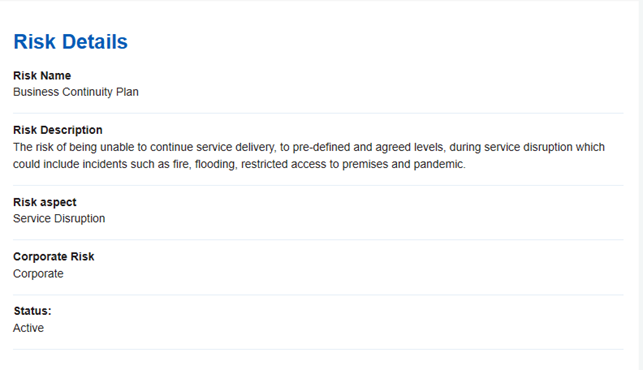Click the divider below the Active status
Screen dimensions: 643x370
(318, 349)
